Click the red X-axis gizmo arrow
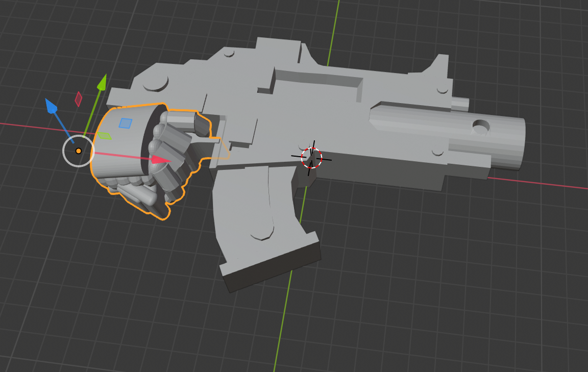The height and width of the screenshot is (372, 588). (161, 160)
